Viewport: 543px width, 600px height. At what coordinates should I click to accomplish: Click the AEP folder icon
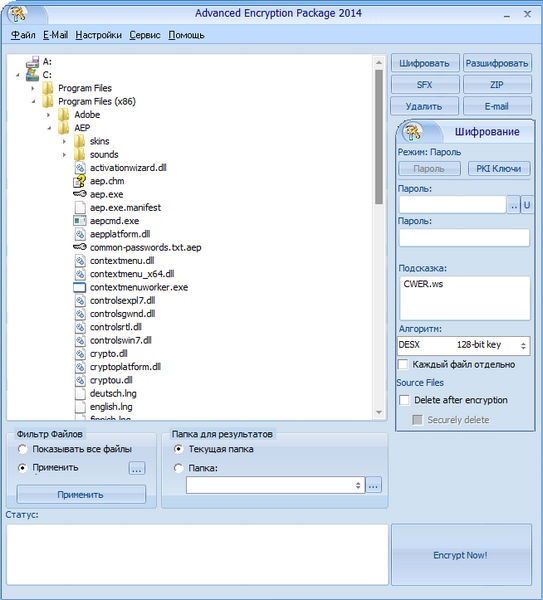64,128
